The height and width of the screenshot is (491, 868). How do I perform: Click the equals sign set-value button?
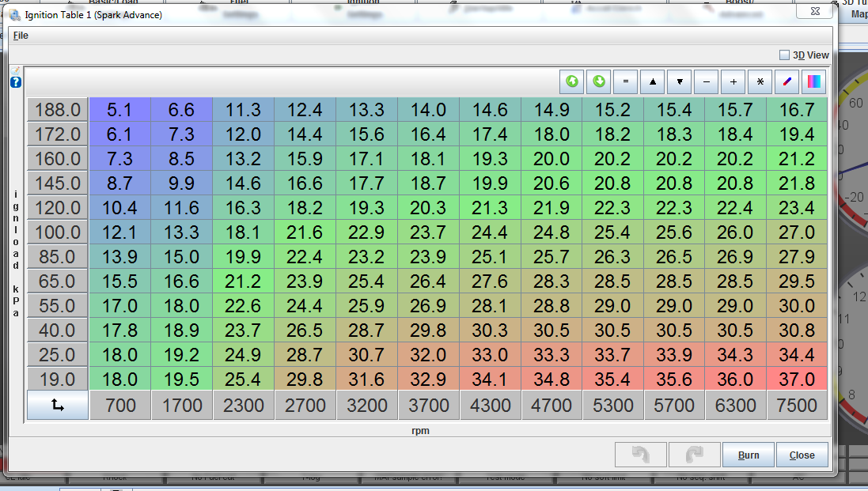coord(625,81)
